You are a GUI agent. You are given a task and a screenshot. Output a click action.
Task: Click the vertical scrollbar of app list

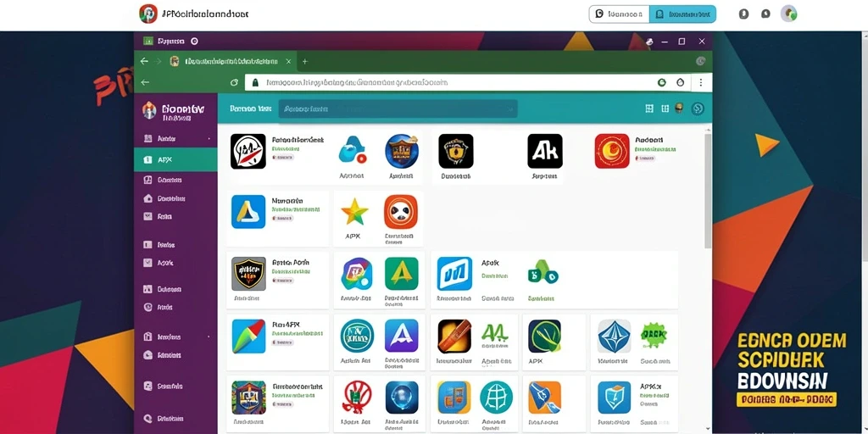tap(708, 191)
